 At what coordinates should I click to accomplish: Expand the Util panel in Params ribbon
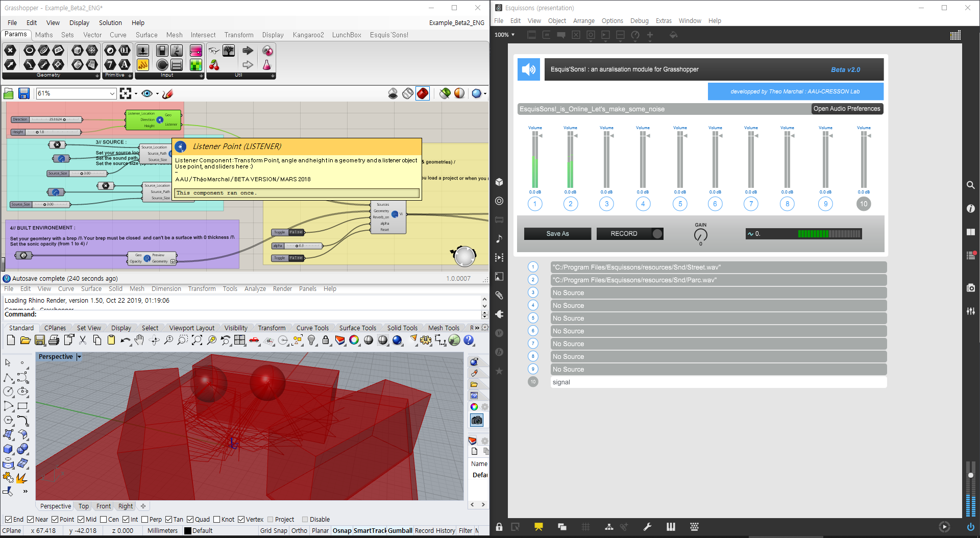coord(273,76)
